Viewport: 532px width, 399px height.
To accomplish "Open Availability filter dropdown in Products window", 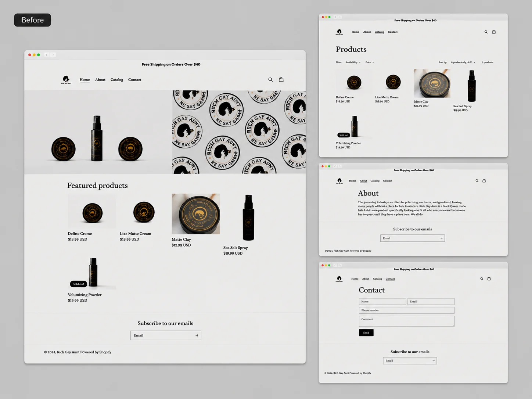I will pyautogui.click(x=353, y=62).
